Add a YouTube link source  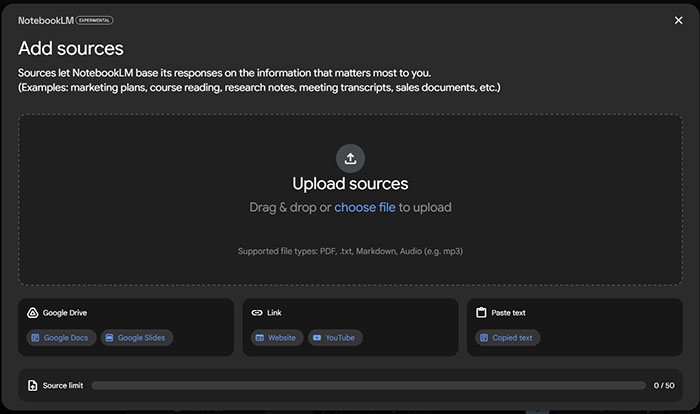[335, 338]
